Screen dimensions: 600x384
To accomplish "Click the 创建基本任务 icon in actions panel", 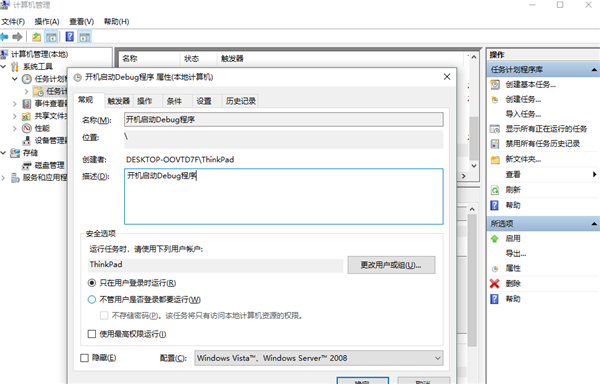I will (x=495, y=85).
